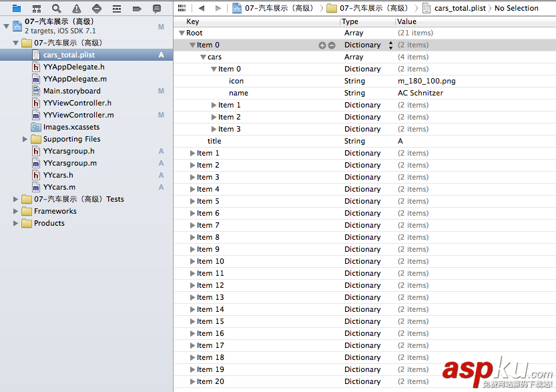Add a row using the plus button on Item 0
The height and width of the screenshot is (392, 556).
pos(322,45)
